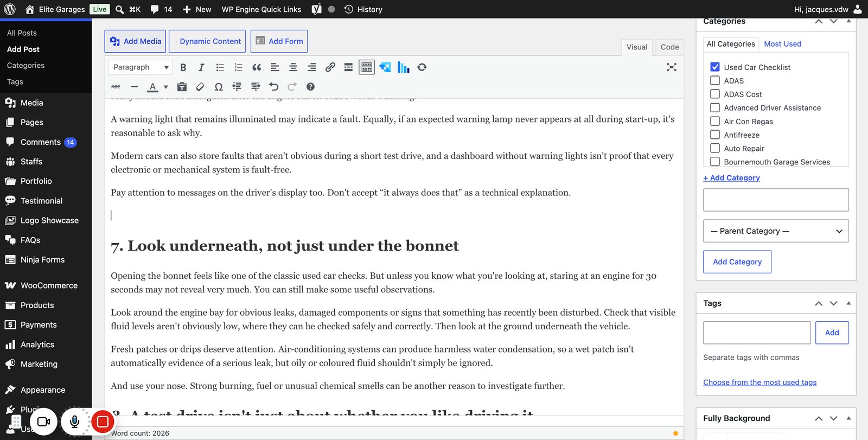
Task: Expand the Parent Category dropdown
Action: [776, 231]
